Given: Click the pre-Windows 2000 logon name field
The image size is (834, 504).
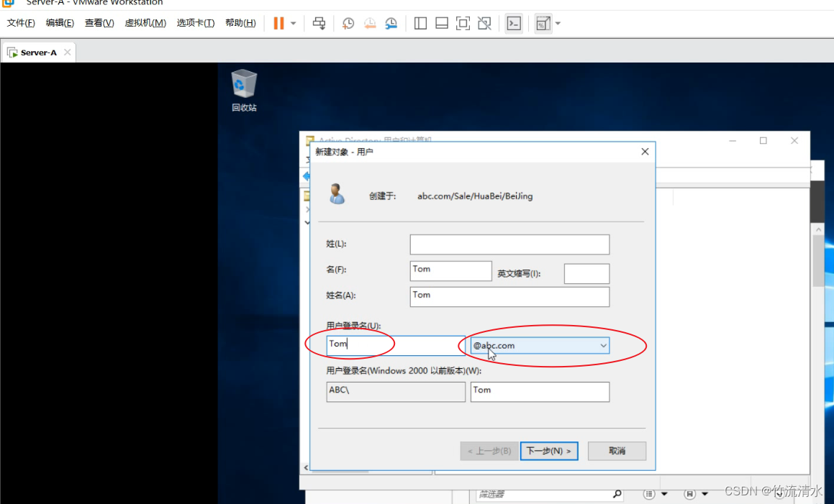Looking at the screenshot, I should [x=540, y=392].
